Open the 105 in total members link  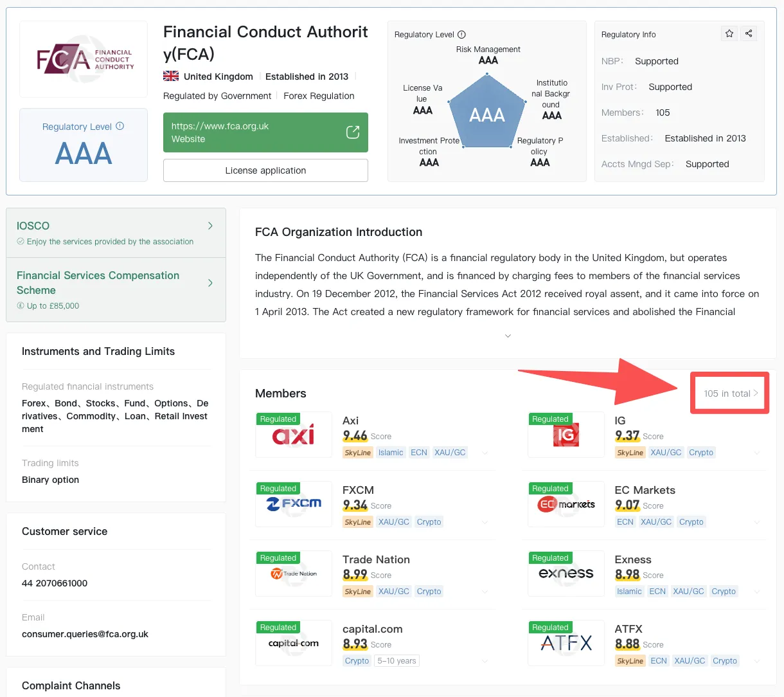point(731,394)
